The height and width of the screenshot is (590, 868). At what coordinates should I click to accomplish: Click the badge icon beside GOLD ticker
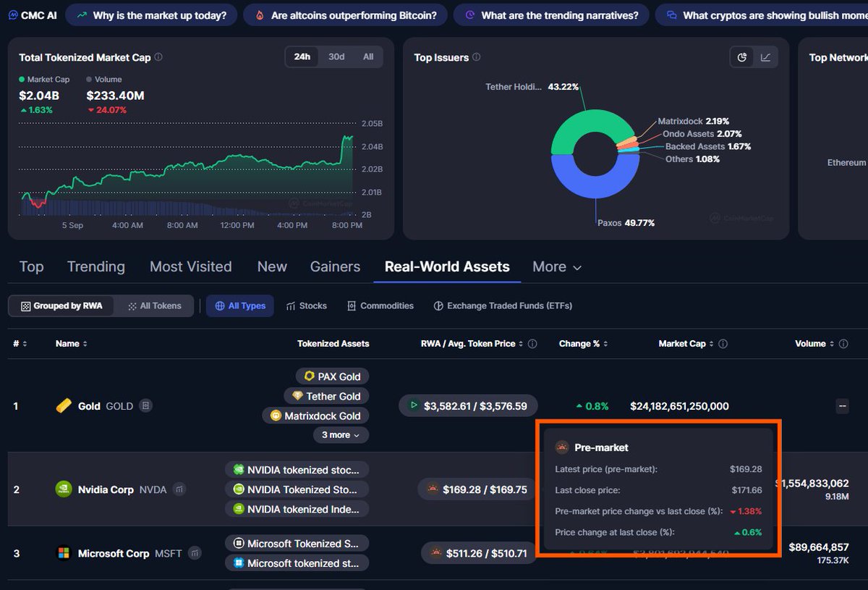click(x=145, y=406)
